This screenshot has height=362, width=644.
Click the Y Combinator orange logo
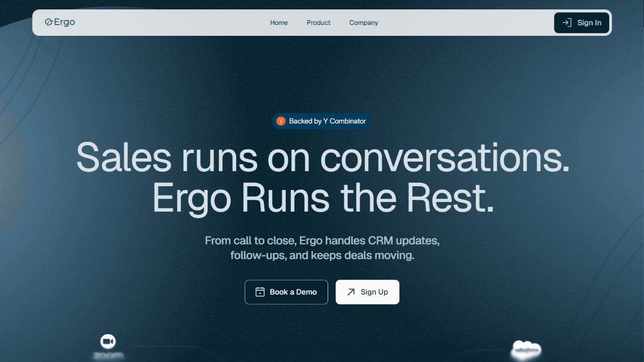point(281,121)
